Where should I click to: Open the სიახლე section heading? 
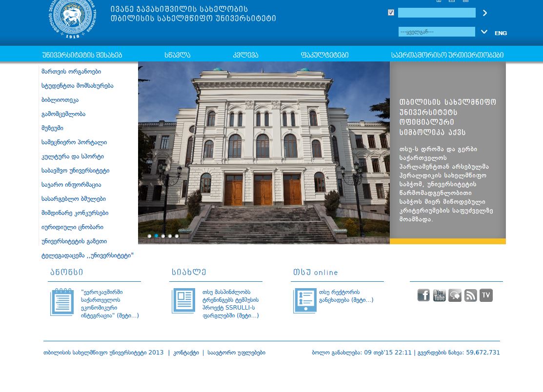(189, 272)
